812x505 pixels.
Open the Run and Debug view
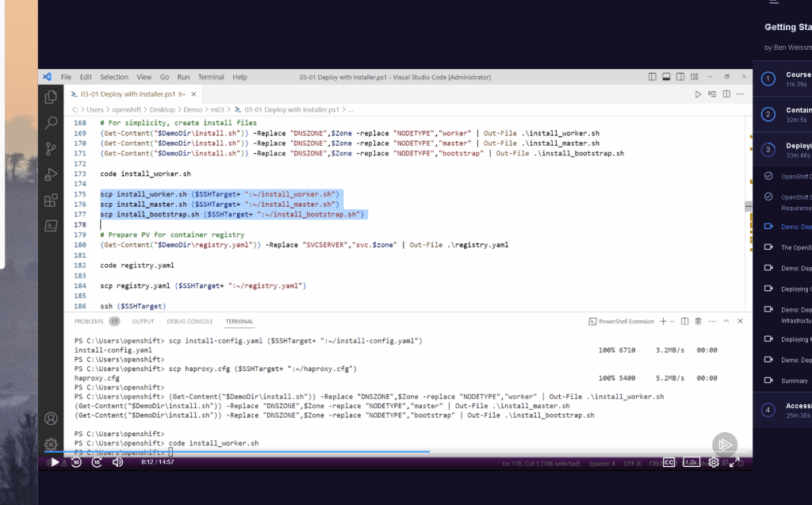tap(51, 174)
